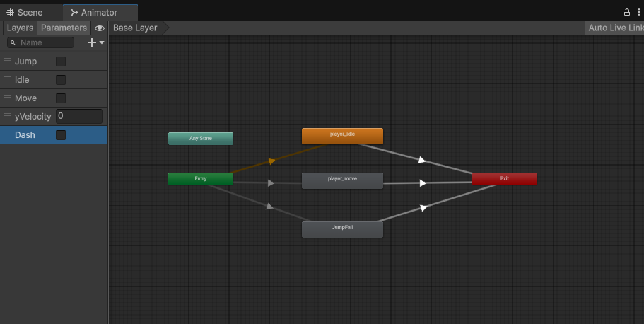Click the Base Layer breadcrumb

click(x=135, y=28)
